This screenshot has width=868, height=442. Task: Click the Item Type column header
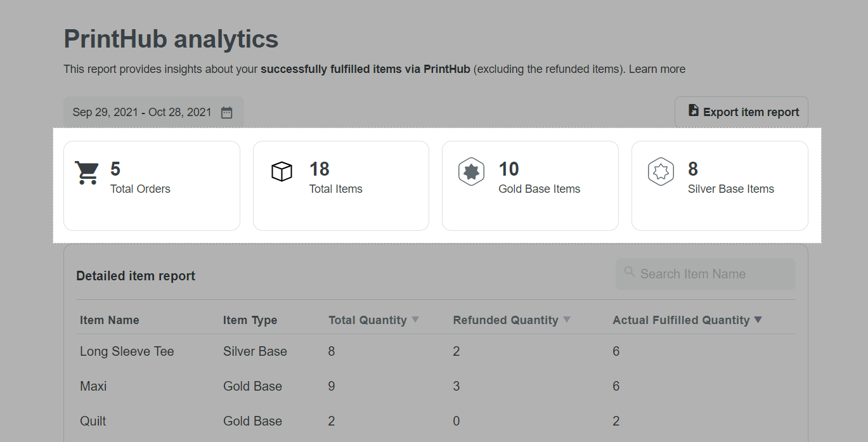pyautogui.click(x=250, y=320)
